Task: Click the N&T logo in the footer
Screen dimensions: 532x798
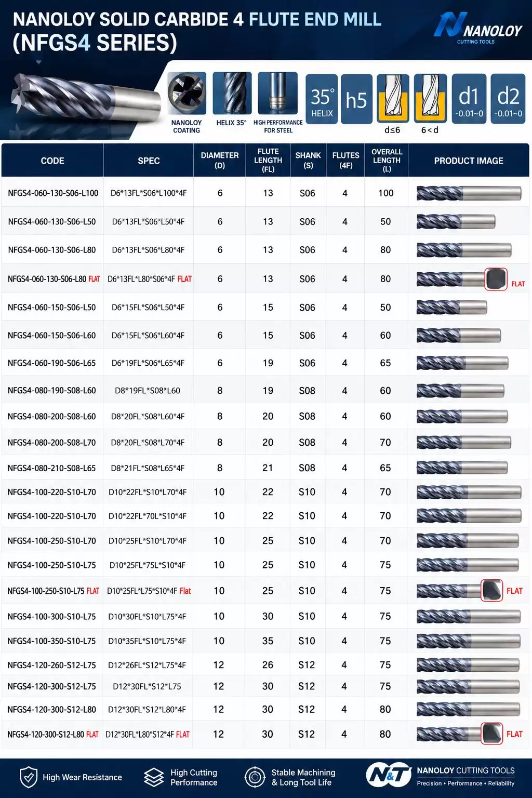Action: click(x=388, y=776)
